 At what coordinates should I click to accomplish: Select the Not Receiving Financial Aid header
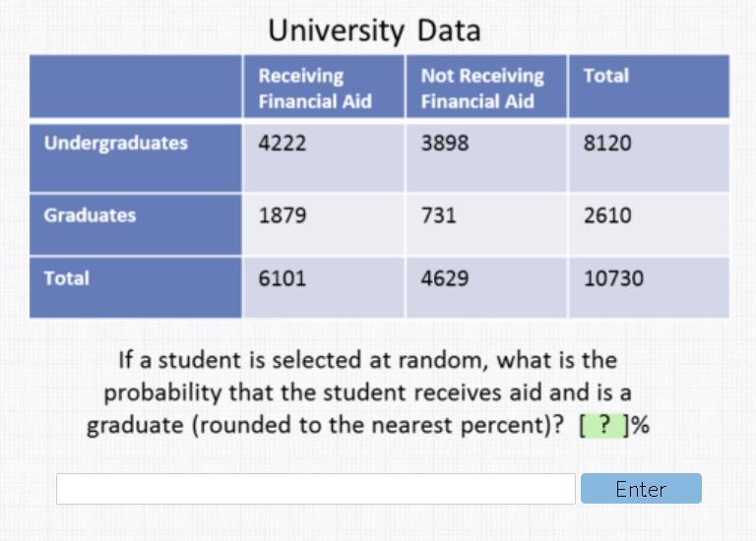pos(482,89)
